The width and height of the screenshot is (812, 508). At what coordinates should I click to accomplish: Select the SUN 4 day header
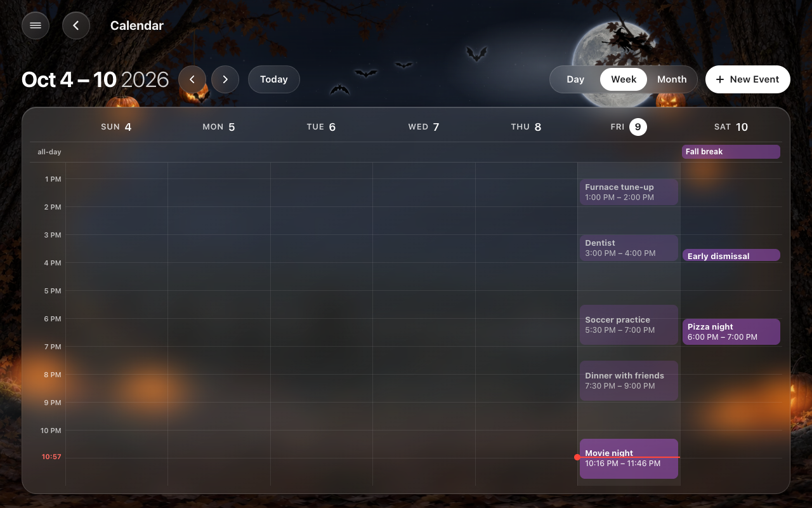coord(116,127)
